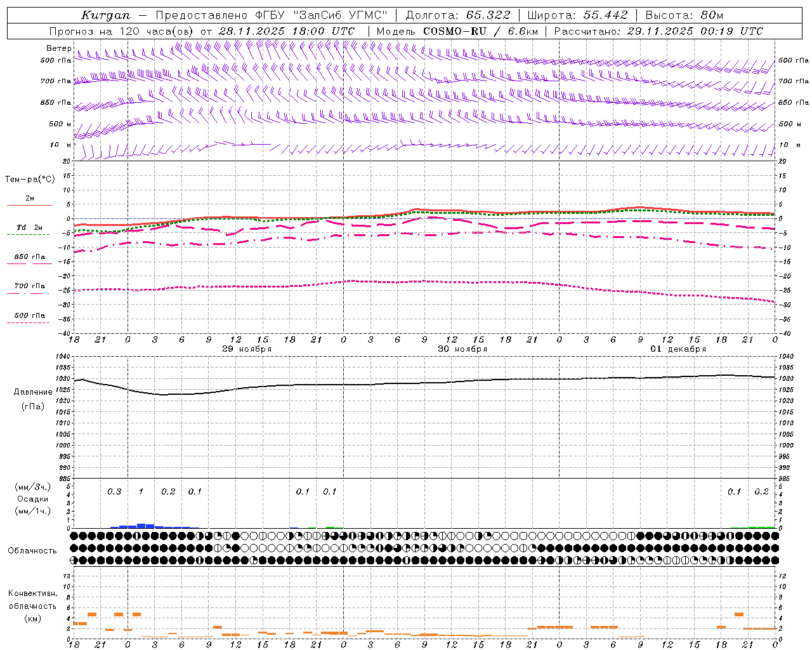This screenshot has width=812, height=650.
Task: Click the "(мм/1ч.)" precipitation unit label
Action: (x=33, y=511)
